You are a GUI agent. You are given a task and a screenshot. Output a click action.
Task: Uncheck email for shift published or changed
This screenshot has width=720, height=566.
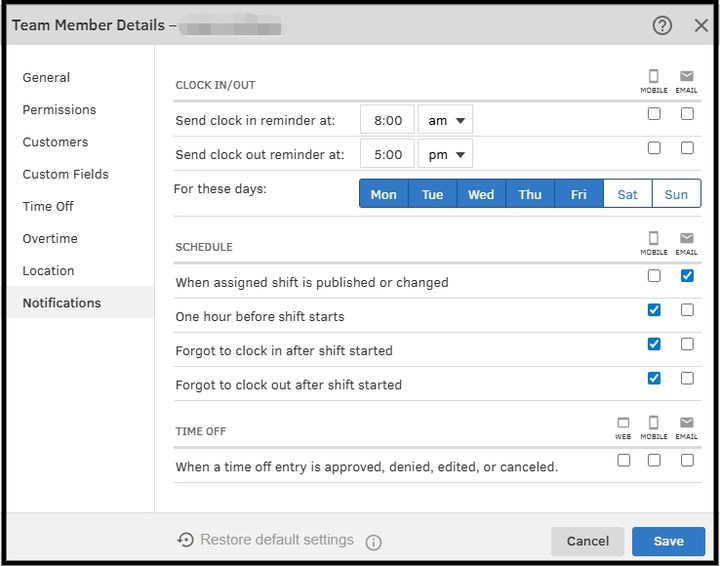pyautogui.click(x=687, y=276)
